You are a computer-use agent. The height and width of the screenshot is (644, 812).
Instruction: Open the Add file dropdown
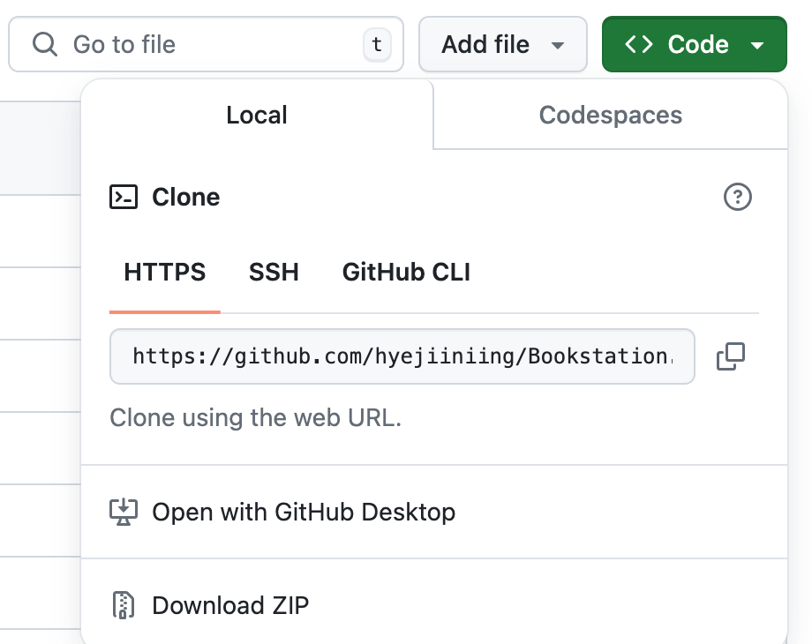(503, 43)
